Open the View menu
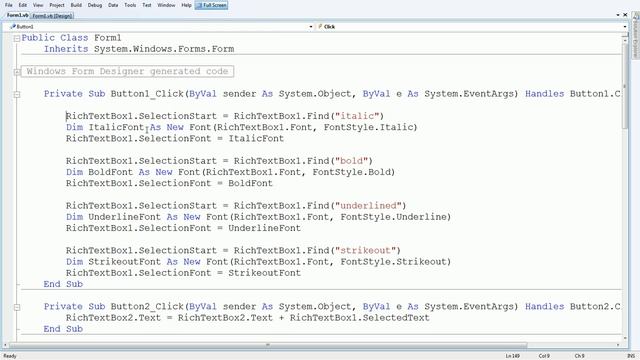 (38, 5)
